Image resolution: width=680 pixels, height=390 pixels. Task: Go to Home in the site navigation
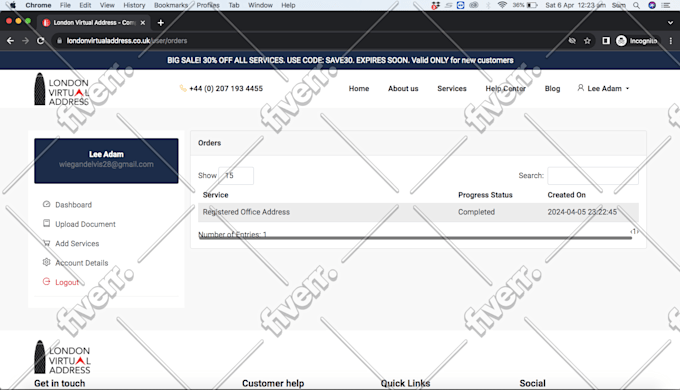pyautogui.click(x=359, y=88)
